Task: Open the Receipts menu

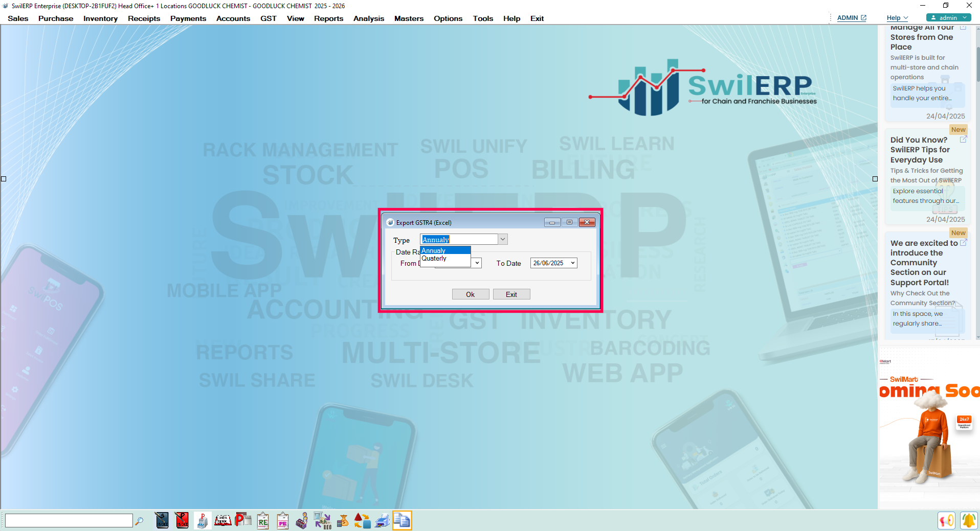Action: (x=144, y=18)
